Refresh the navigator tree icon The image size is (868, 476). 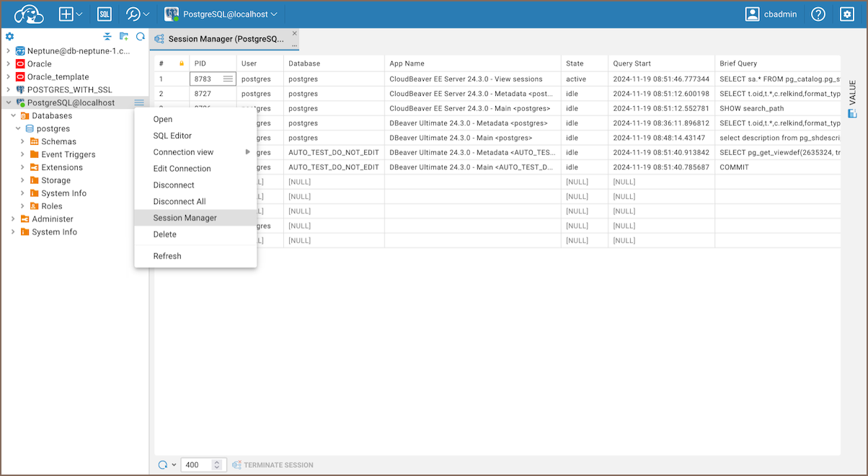(x=141, y=37)
